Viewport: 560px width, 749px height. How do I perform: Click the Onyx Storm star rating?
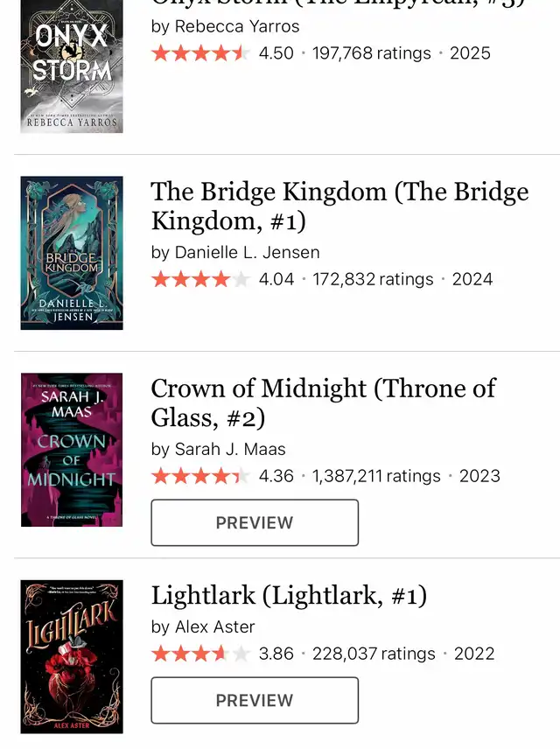200,53
